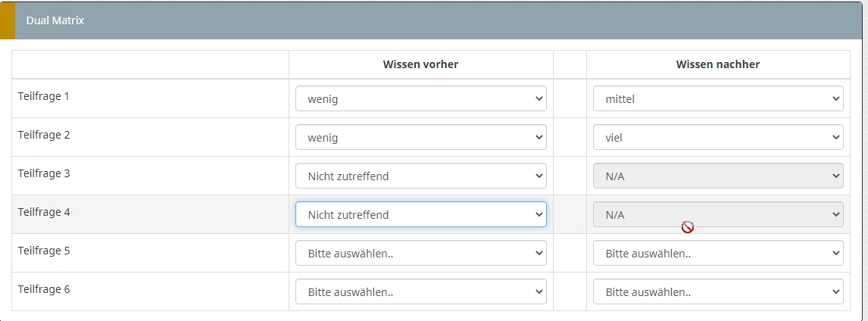Image resolution: width=868 pixels, height=321 pixels.
Task: Open the focused Teilfrage 4 'Nicht zutreffend' dropdown
Action: pyautogui.click(x=420, y=214)
